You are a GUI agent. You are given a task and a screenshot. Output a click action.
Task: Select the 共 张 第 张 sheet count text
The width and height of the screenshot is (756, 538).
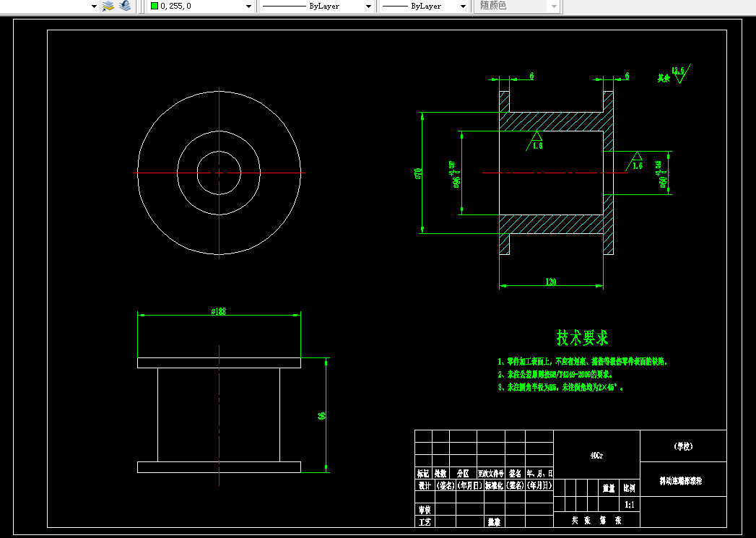pos(596,520)
